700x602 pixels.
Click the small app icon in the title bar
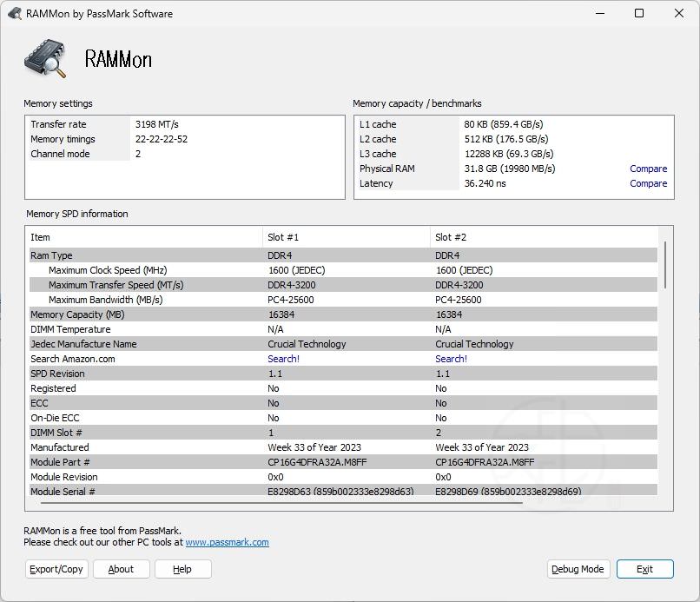pos(15,13)
